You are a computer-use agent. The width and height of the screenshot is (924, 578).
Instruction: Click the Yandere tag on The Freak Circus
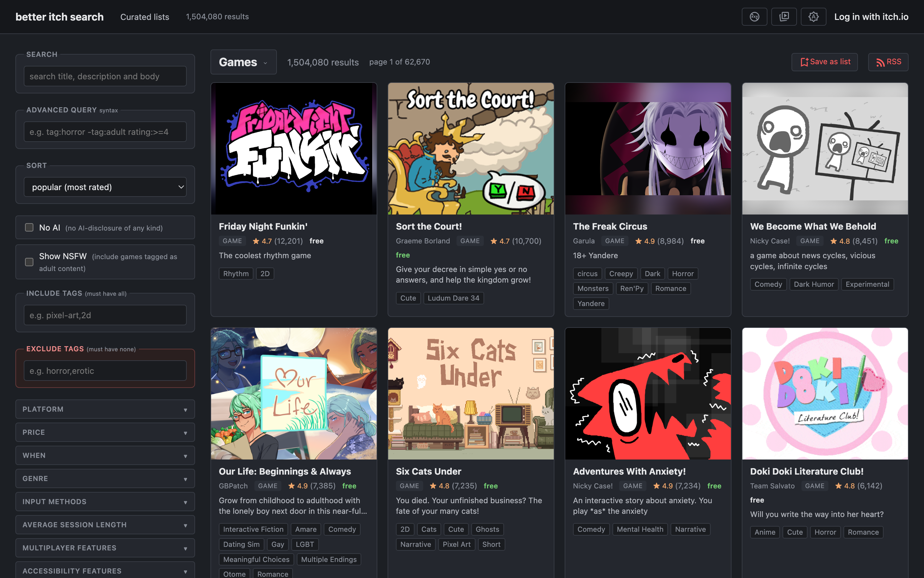[x=591, y=303]
